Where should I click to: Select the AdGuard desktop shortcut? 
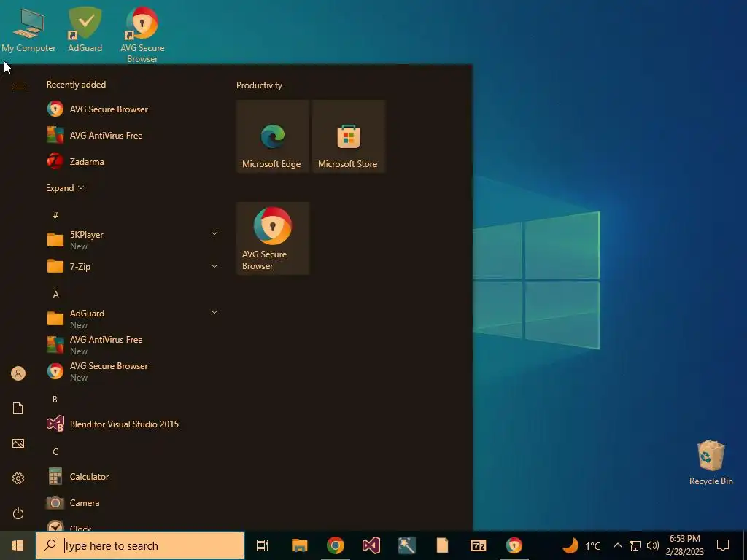pyautogui.click(x=85, y=30)
